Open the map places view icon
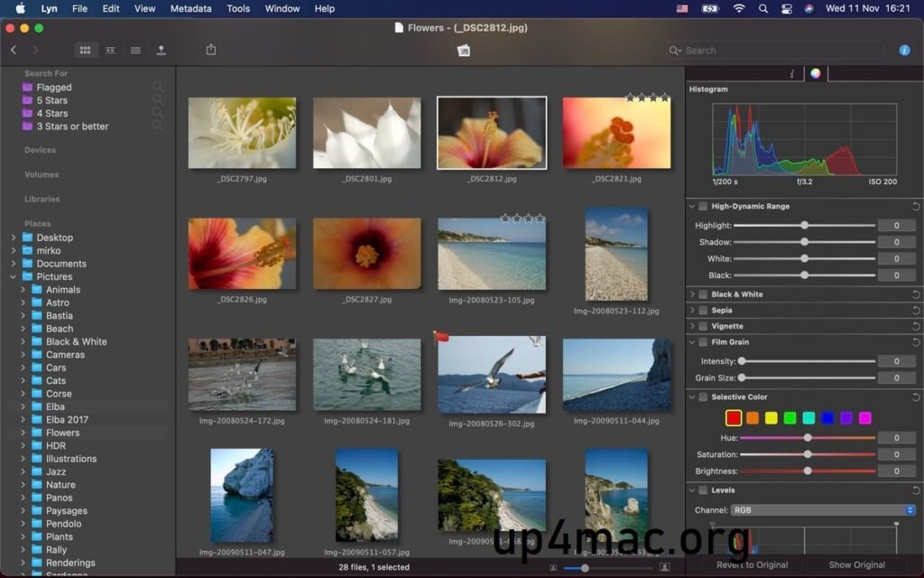This screenshot has width=924, height=578. click(x=162, y=51)
